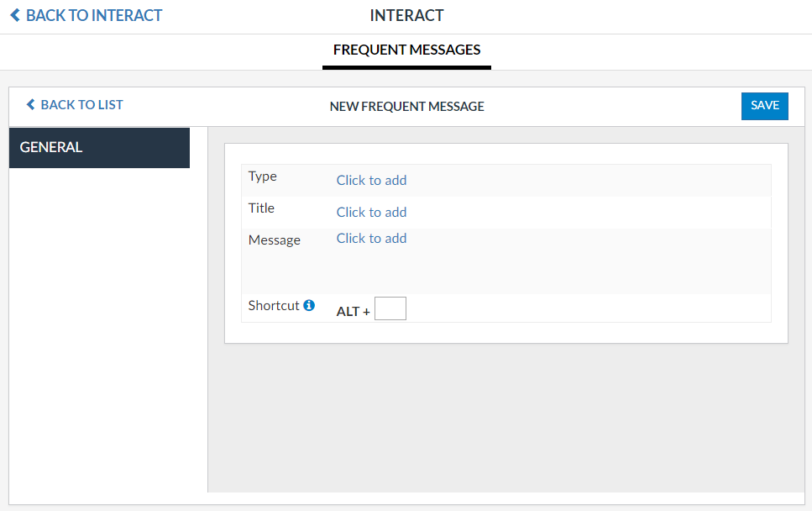This screenshot has width=812, height=511.
Task: Click the Message field label
Action: [274, 240]
